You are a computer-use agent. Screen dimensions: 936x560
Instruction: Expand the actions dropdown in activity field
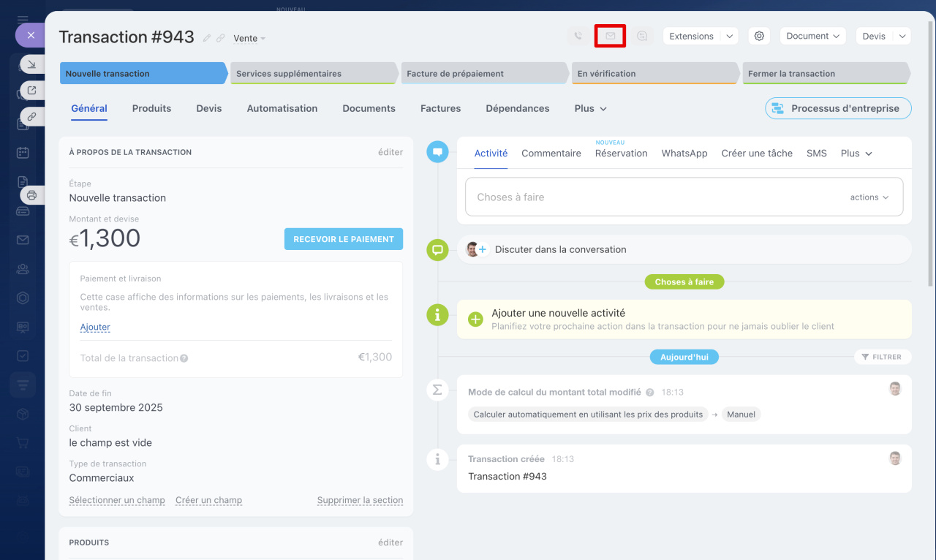pyautogui.click(x=869, y=197)
